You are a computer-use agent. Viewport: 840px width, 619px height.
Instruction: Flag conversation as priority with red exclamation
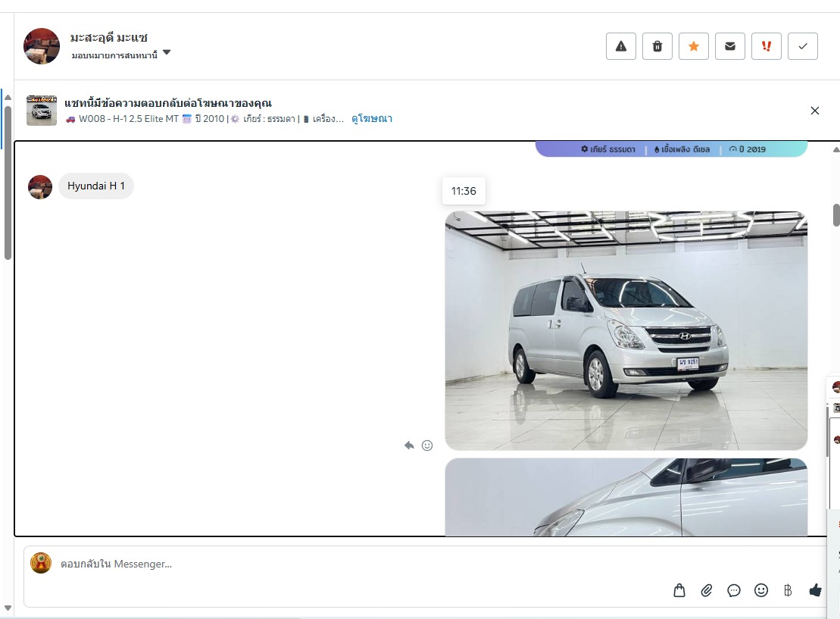(766, 46)
